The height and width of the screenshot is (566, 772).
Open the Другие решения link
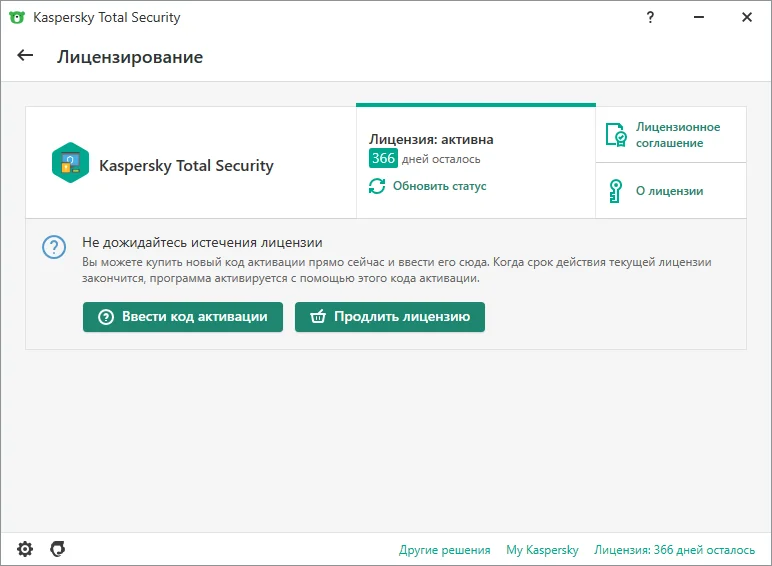click(444, 550)
